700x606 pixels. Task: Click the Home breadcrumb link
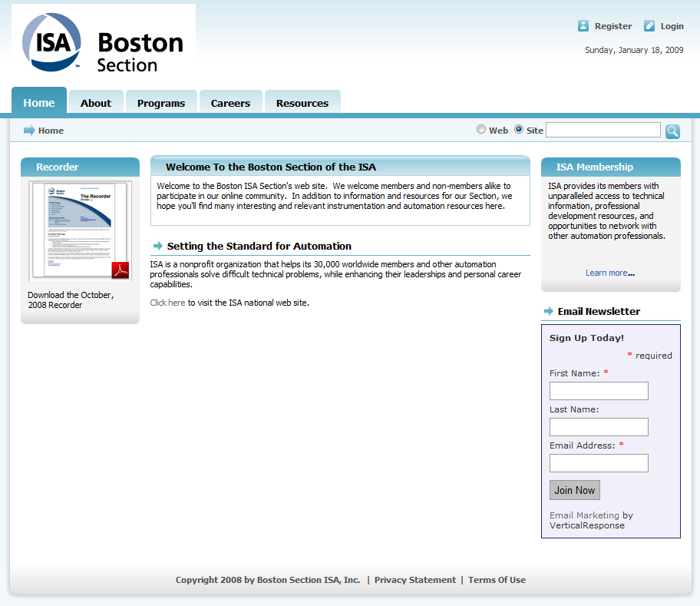pos(51,131)
